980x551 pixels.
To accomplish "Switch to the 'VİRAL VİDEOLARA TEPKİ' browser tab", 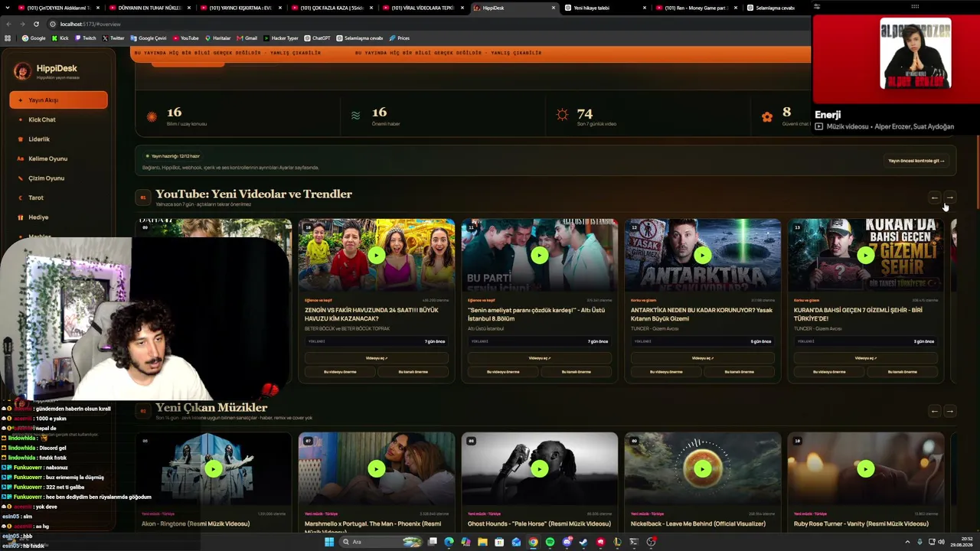I will [423, 8].
